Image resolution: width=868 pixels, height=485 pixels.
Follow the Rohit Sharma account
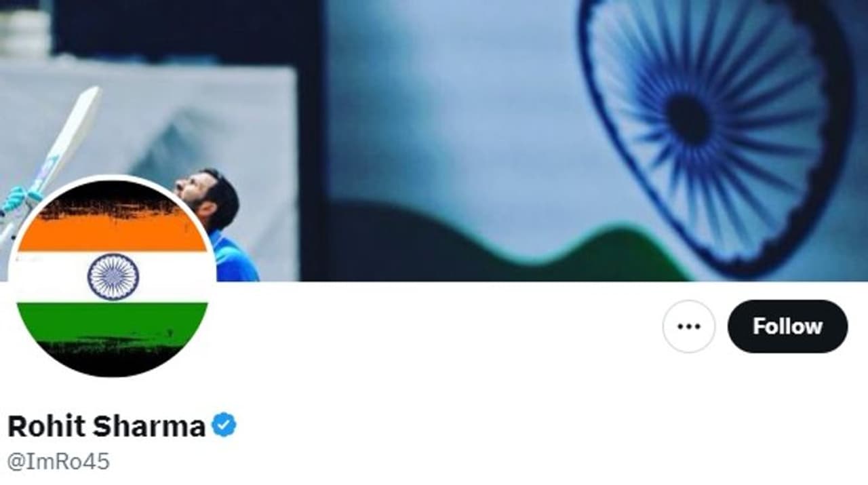787,326
